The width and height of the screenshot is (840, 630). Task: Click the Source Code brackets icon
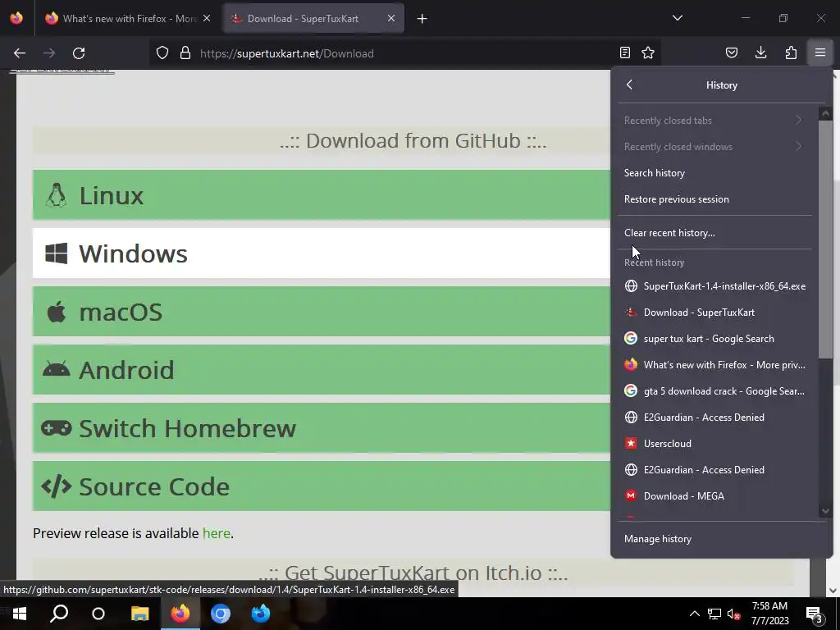point(57,486)
